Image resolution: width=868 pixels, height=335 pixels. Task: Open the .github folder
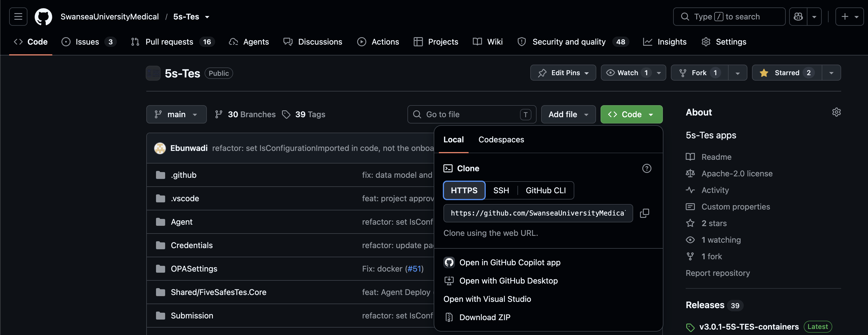tap(183, 175)
